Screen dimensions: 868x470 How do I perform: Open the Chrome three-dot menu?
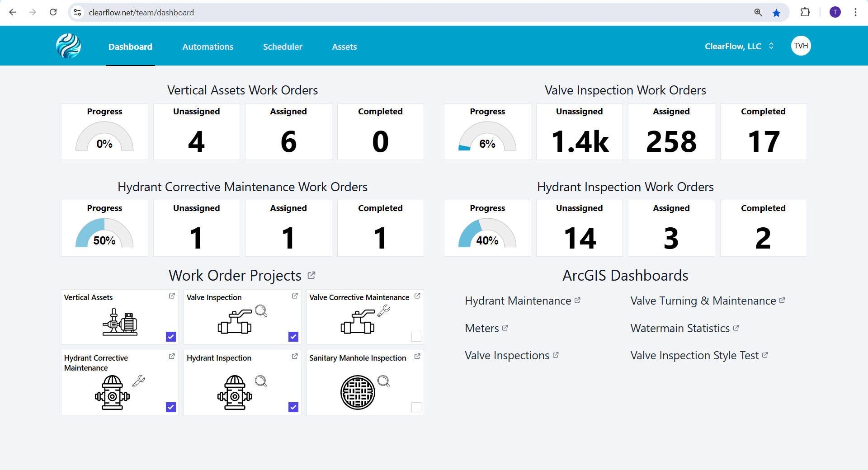pyautogui.click(x=855, y=12)
